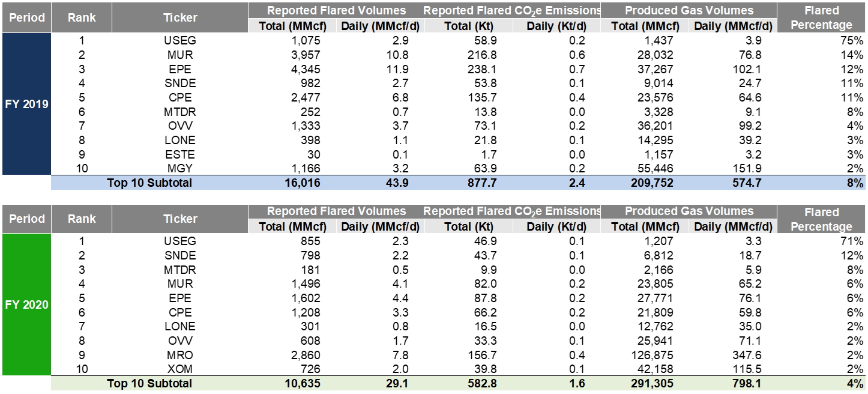Screen dimensions: 868x394
Task: Click MRO's CO2e emissions total 156.7
Action: coord(483,355)
